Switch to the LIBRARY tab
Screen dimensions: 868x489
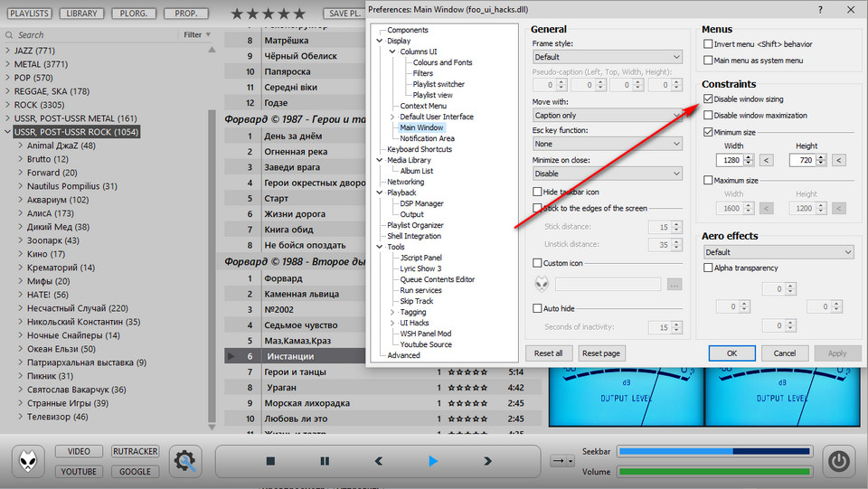(82, 14)
